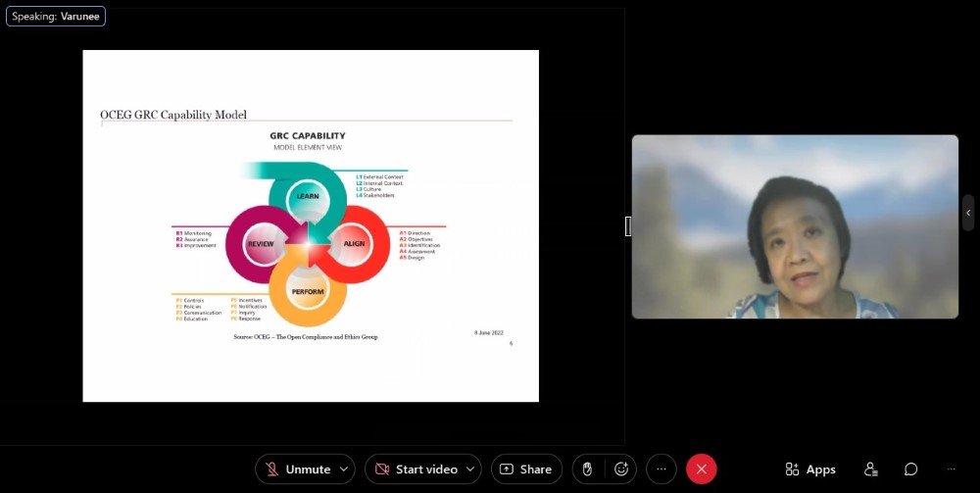Collapse video strip using side chevron
This screenshot has height=493, width=980.
pos(968,213)
